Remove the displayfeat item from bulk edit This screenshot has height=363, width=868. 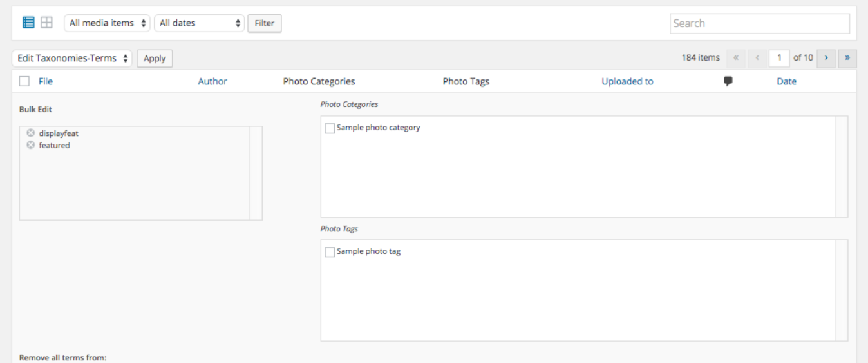30,133
